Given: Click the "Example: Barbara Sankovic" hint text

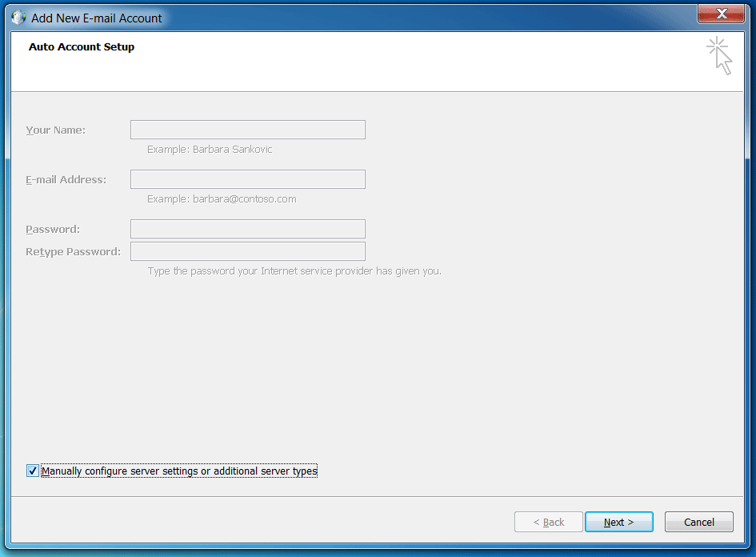Looking at the screenshot, I should [210, 150].
